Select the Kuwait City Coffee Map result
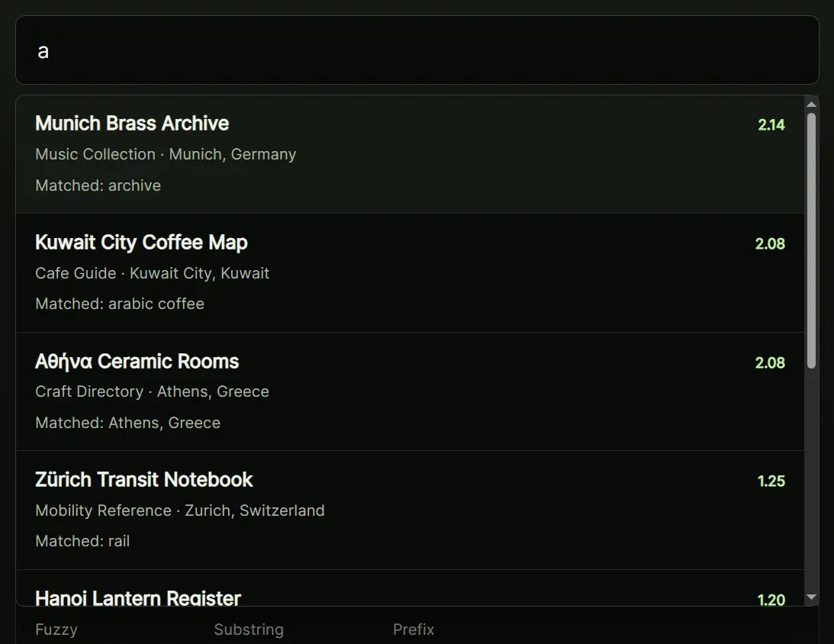834x644 pixels. (x=410, y=273)
